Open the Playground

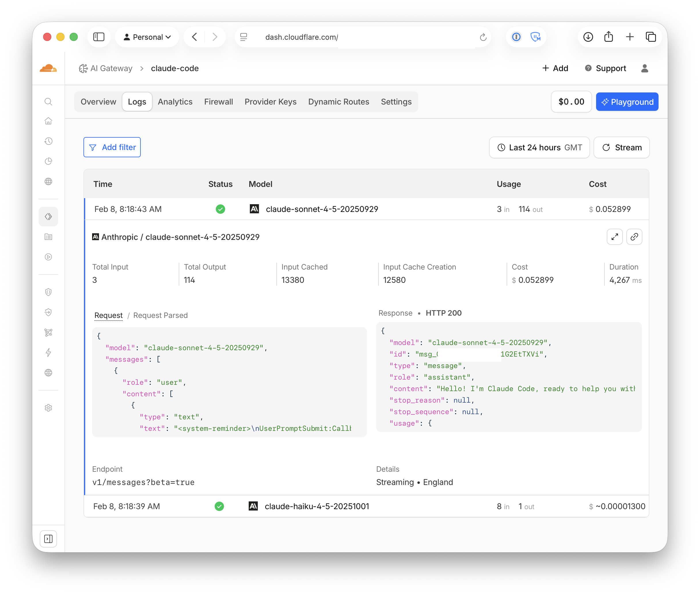coord(627,102)
